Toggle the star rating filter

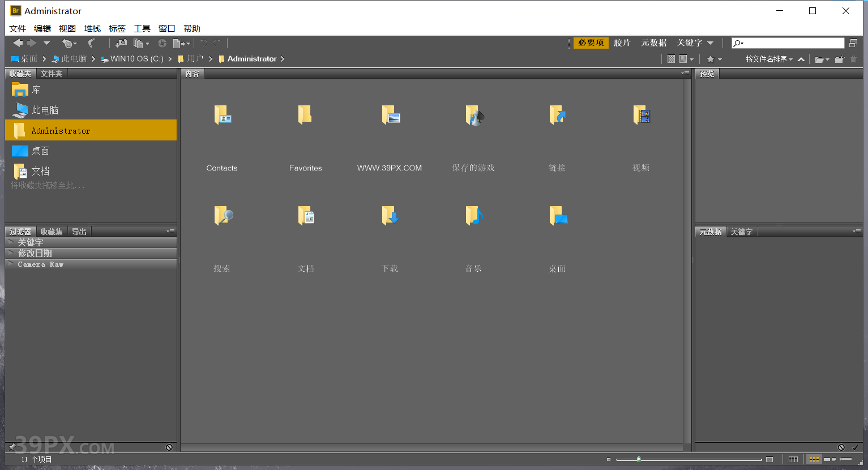click(711, 59)
